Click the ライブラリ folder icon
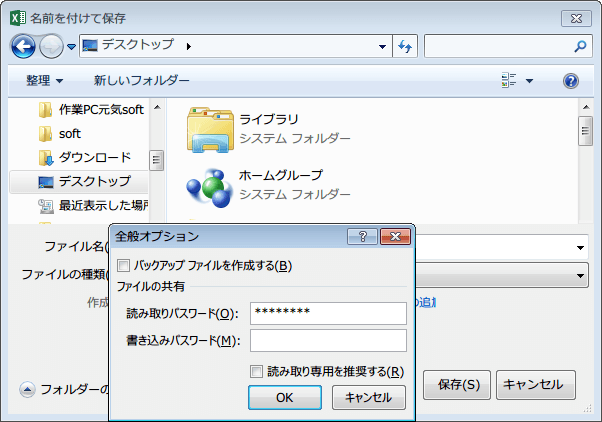 tap(210, 130)
